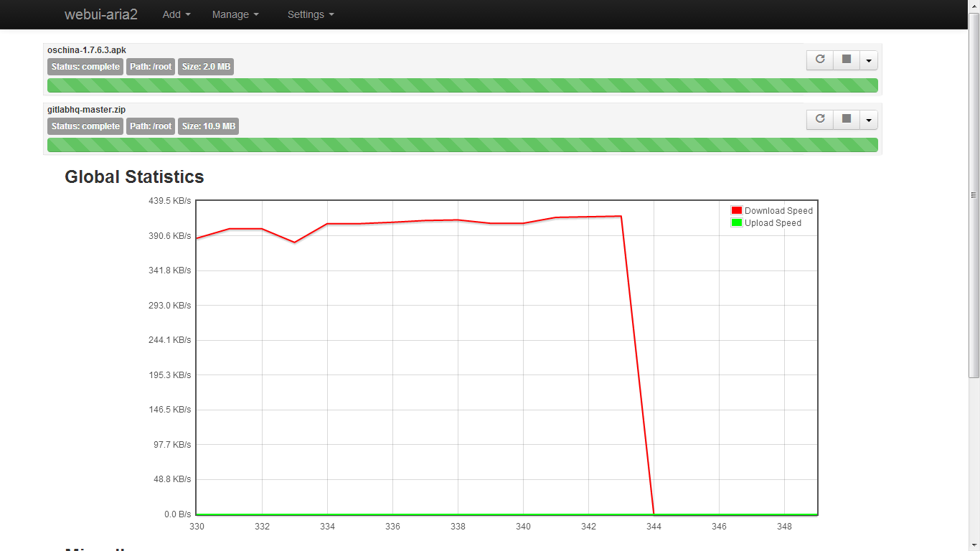The width and height of the screenshot is (980, 551).
Task: Click the 'Size: 10.9 MB' badge
Action: [208, 126]
